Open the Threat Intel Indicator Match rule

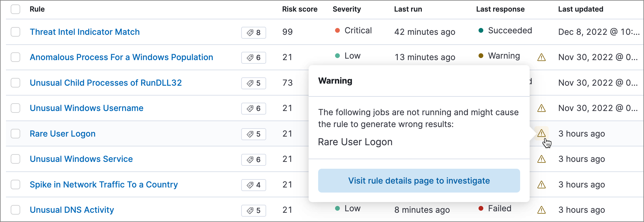[85, 32]
